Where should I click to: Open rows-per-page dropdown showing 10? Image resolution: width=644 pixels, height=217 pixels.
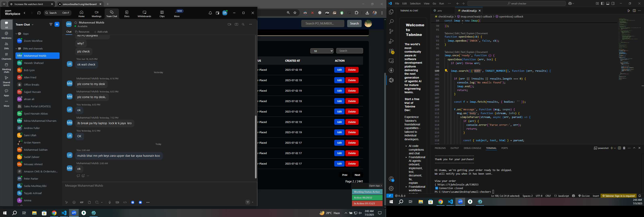322,51
